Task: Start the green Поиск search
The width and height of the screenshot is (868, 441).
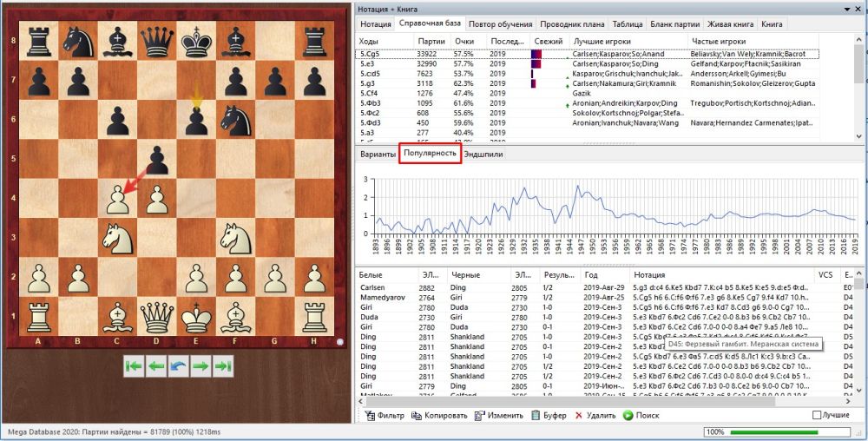Action: click(641, 415)
